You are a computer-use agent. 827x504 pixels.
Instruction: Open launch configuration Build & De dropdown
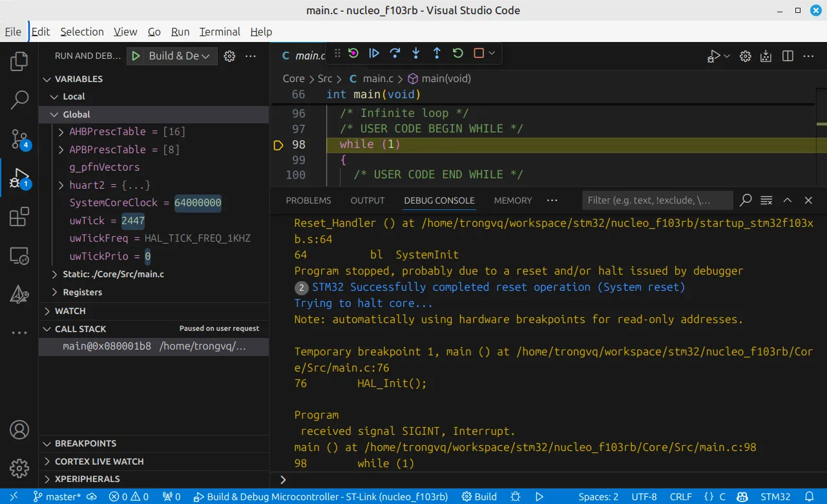click(180, 56)
